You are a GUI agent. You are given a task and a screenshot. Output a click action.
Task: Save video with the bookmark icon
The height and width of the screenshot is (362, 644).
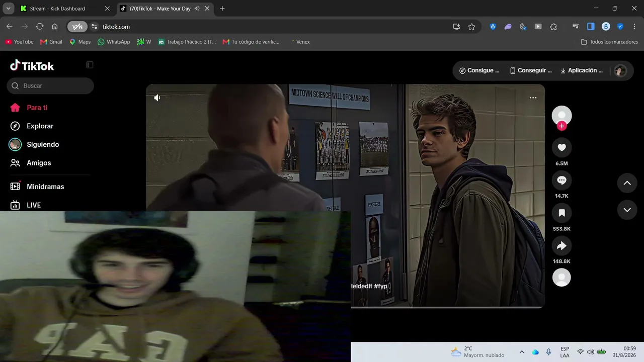561,213
